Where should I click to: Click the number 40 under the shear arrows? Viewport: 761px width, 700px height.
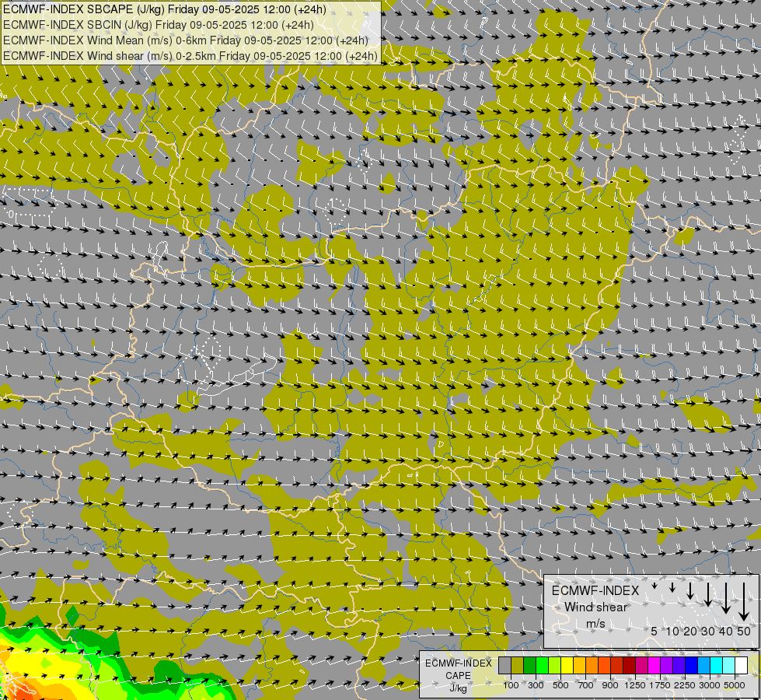(726, 631)
